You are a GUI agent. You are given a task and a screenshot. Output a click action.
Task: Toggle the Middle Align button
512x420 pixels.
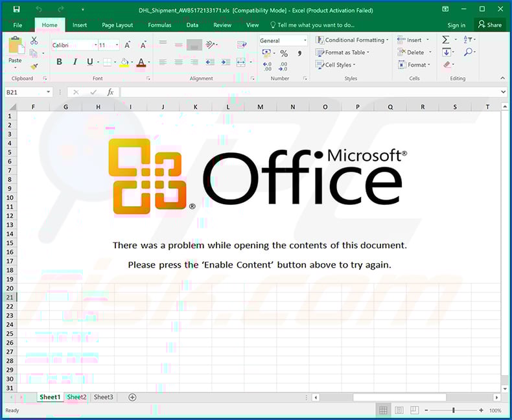tap(178, 45)
